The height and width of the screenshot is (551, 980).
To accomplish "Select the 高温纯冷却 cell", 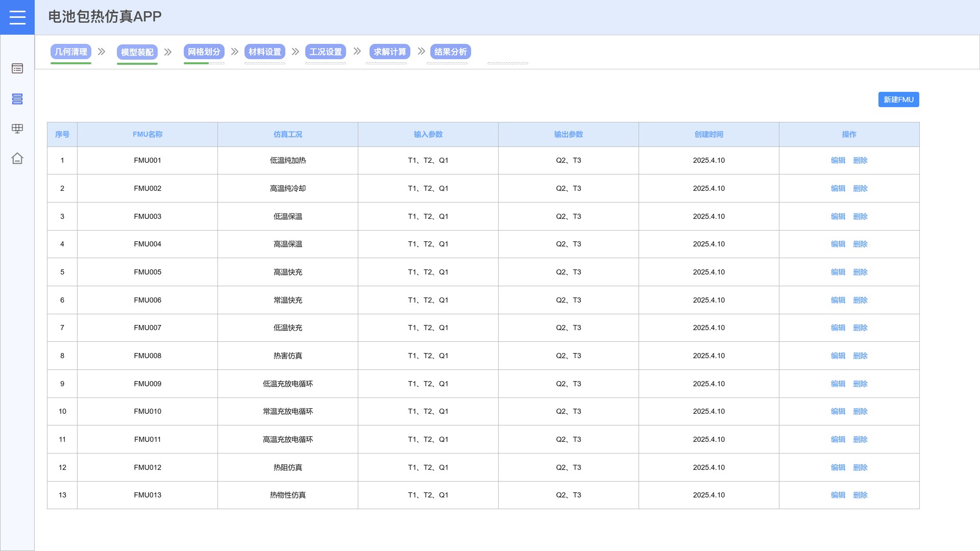I will pyautogui.click(x=288, y=189).
